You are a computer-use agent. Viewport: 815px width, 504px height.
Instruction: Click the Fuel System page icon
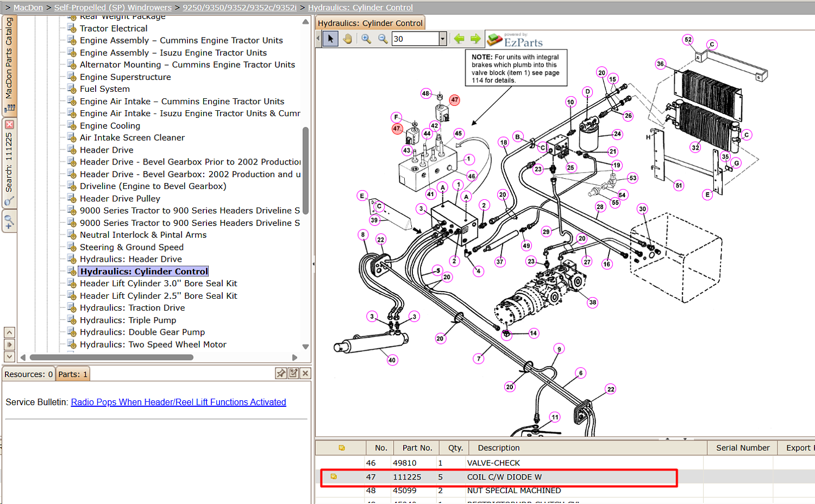point(72,89)
